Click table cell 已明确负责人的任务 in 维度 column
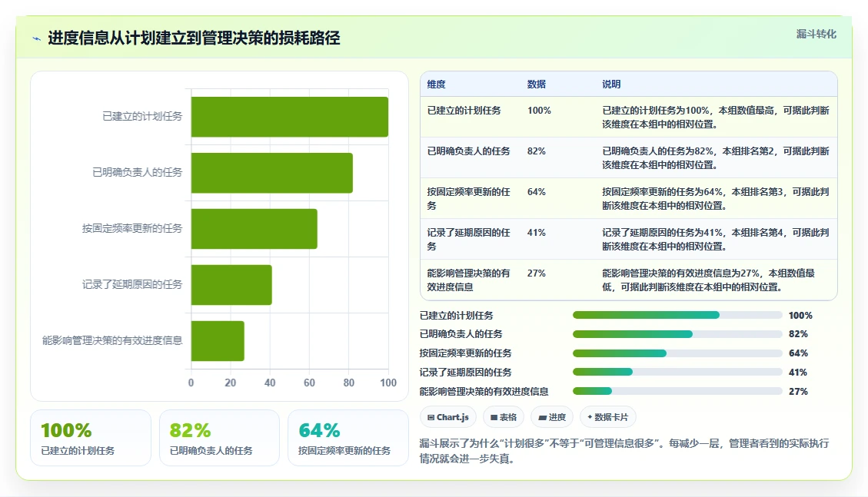The height and width of the screenshot is (497, 868). (468, 151)
